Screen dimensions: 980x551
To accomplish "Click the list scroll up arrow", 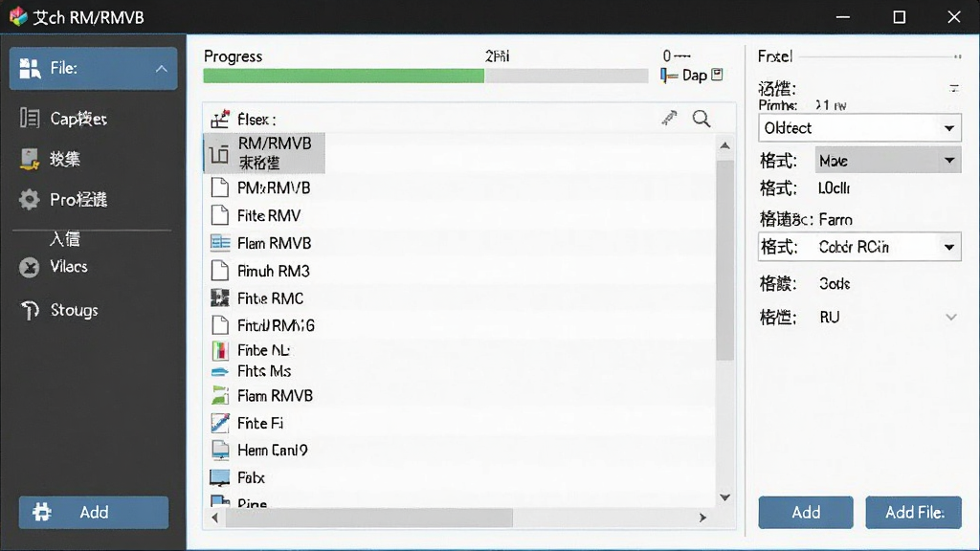I will [x=725, y=145].
